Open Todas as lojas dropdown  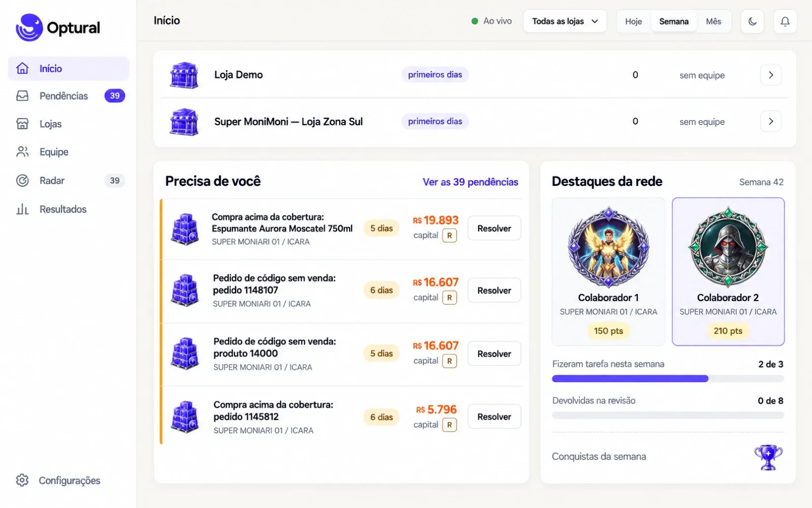pyautogui.click(x=565, y=21)
